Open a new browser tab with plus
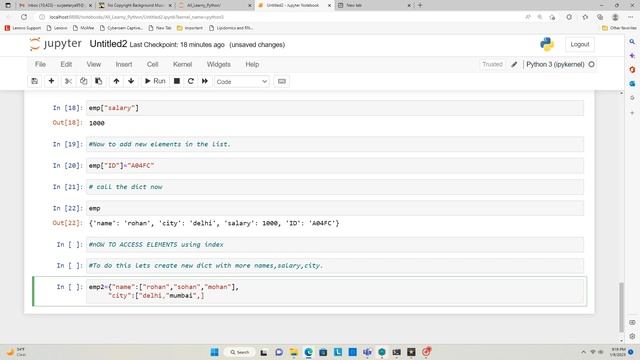 pyautogui.click(x=420, y=5)
